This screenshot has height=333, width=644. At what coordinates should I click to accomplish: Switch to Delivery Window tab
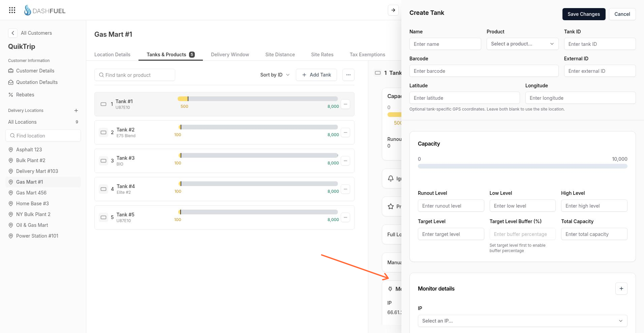click(x=230, y=55)
